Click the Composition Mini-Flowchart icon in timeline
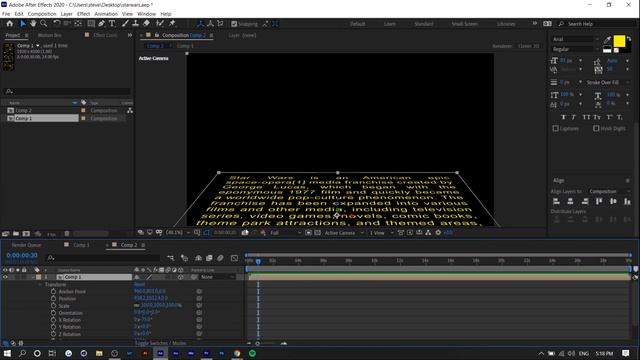The height and width of the screenshot is (360, 640). coord(171,258)
